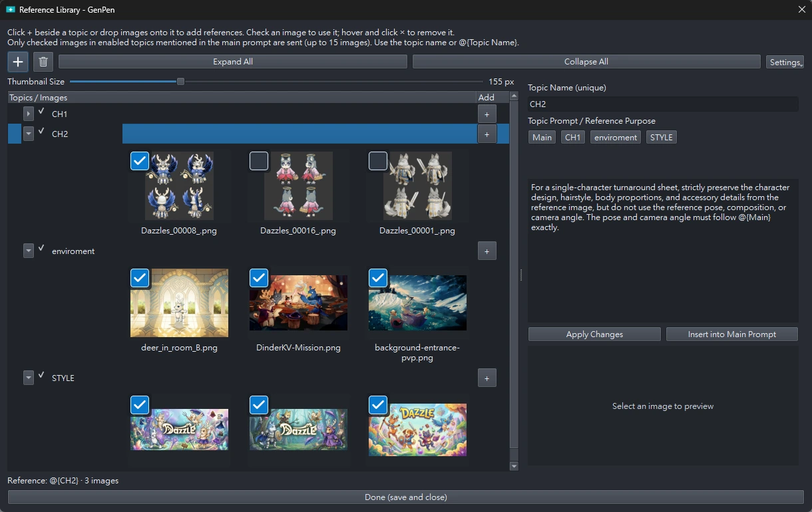The height and width of the screenshot is (512, 812).
Task: Uncheck the Dazzles_00008_.png image checkbox
Action: [x=140, y=161]
